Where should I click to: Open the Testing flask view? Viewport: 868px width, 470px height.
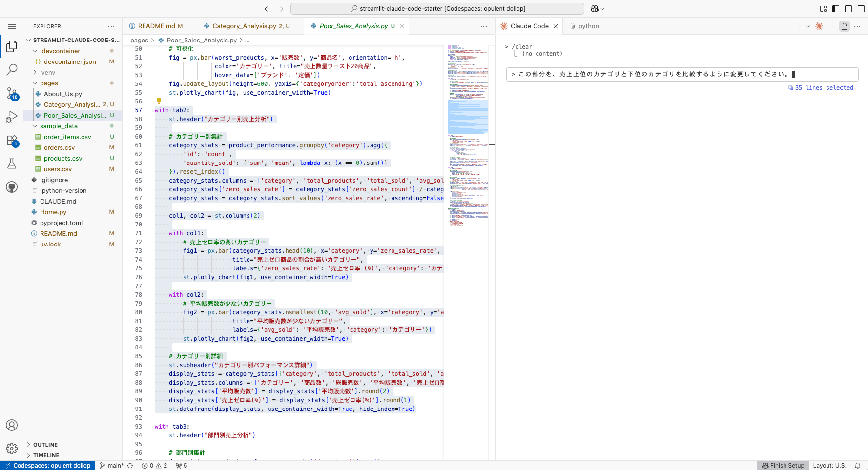coord(12,163)
